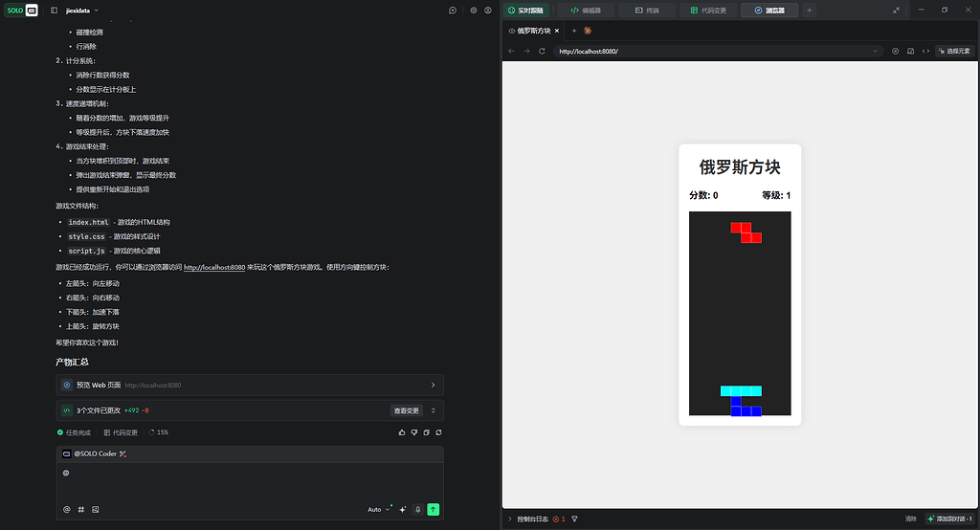Go back in the embedded browser

pos(512,52)
